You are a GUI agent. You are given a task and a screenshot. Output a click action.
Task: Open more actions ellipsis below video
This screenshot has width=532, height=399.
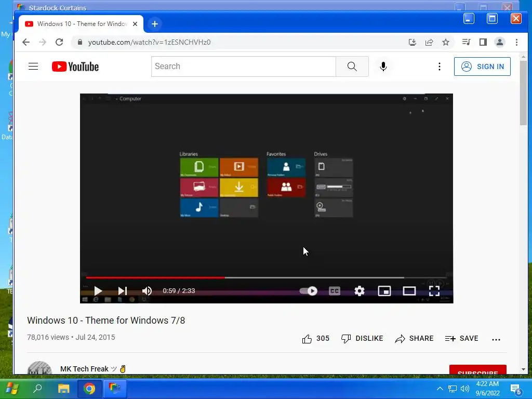point(496,339)
